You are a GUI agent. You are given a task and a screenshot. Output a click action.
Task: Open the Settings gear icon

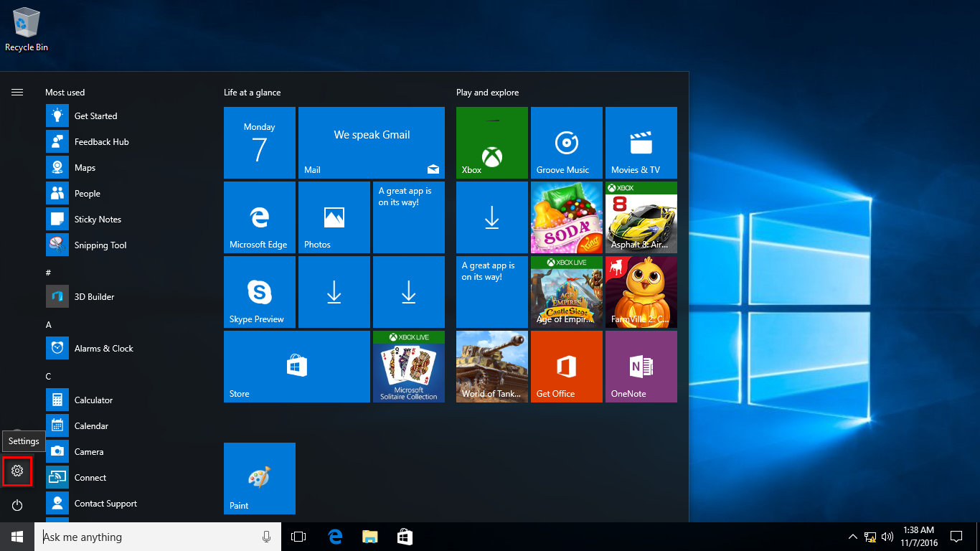tap(17, 471)
